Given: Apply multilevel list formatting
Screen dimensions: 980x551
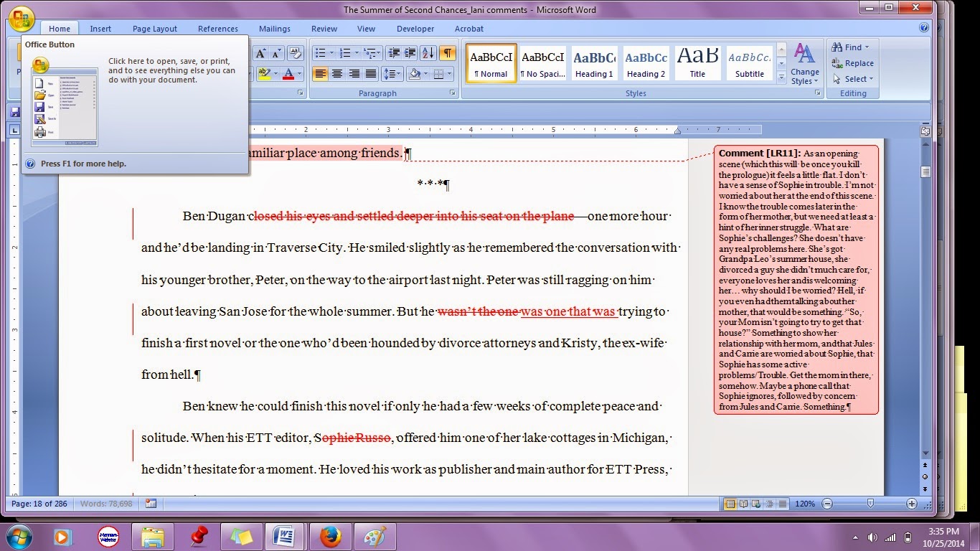Looking at the screenshot, I should click(x=369, y=53).
